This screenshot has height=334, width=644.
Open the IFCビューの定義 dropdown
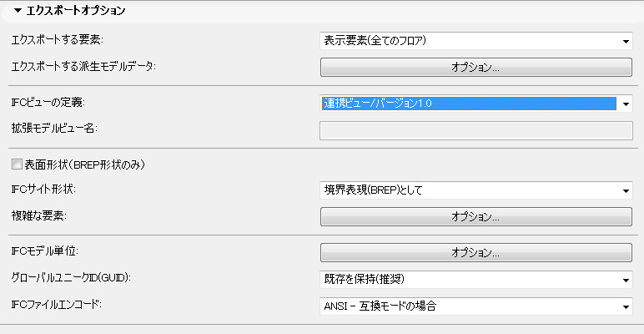point(475,104)
